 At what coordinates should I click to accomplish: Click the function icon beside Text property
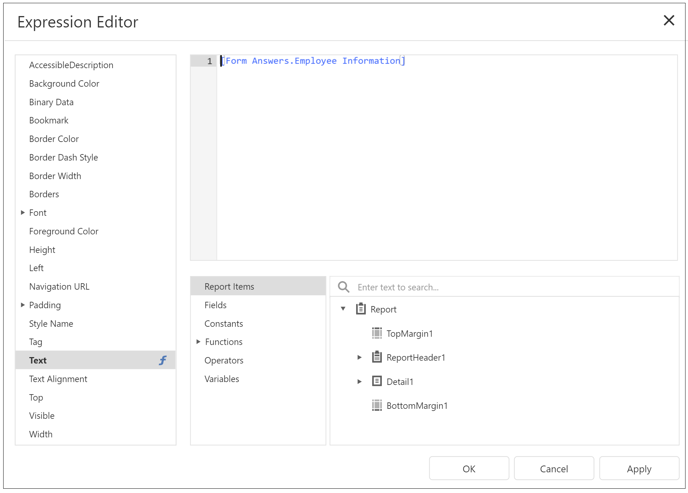(x=163, y=361)
